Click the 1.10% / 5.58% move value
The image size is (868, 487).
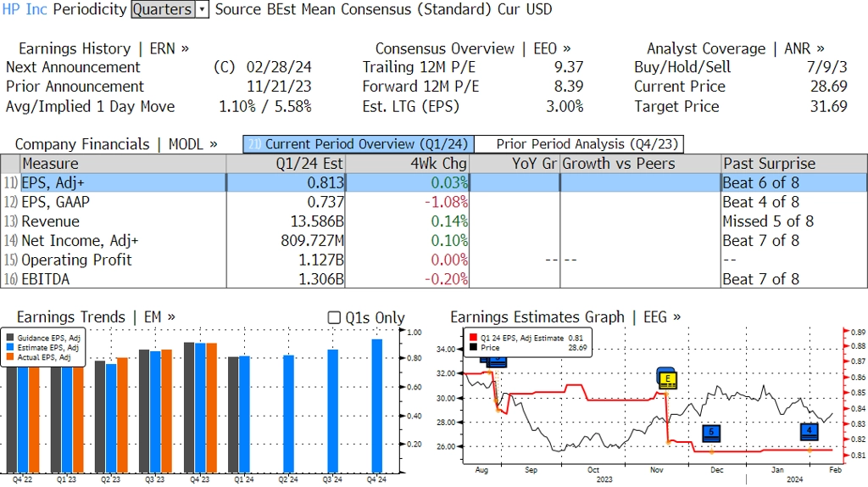coord(265,106)
